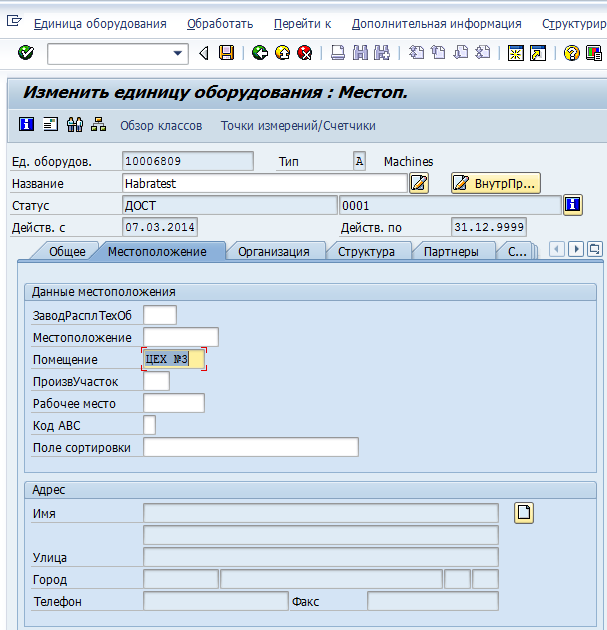
Task: Click the ВнутрПр... button
Action: tap(496, 183)
